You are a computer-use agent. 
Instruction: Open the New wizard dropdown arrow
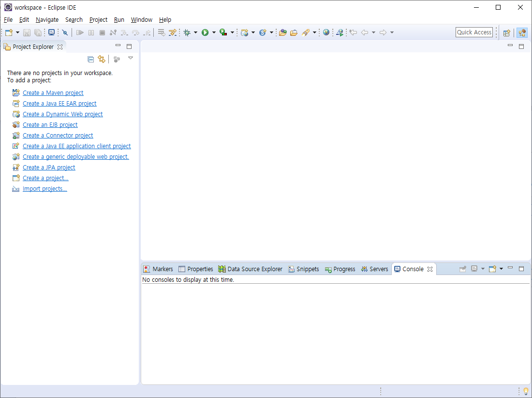click(17, 32)
